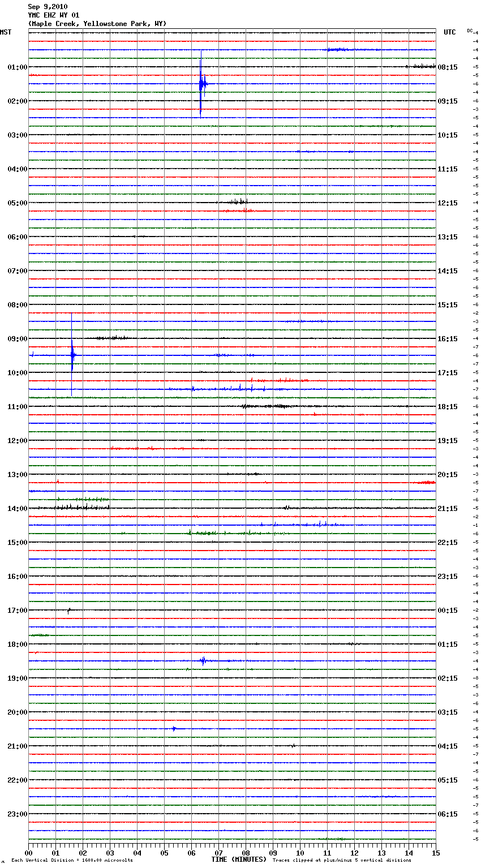The image size is (481, 868).
Task: Select the 19:00 MST row label
Action: point(17,678)
